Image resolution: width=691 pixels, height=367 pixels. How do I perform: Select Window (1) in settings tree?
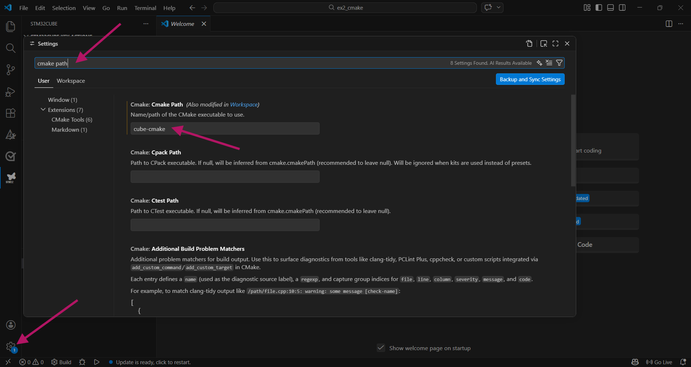pyautogui.click(x=63, y=100)
